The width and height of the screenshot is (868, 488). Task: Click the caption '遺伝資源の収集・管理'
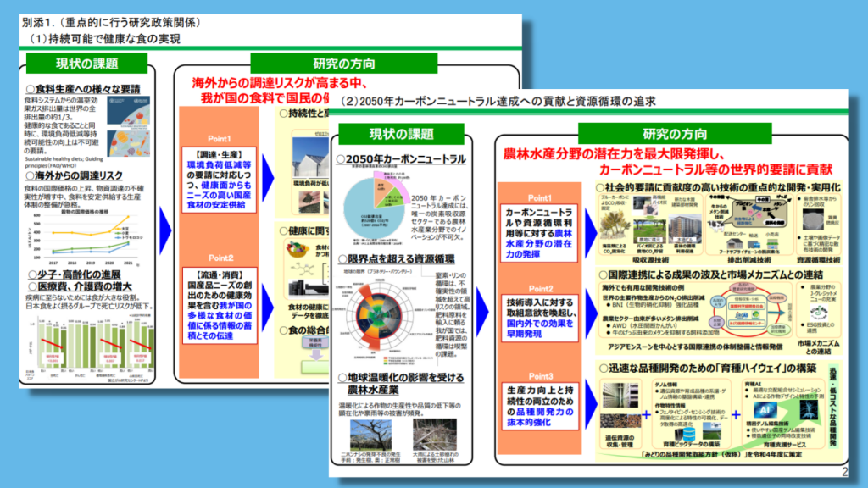[x=618, y=441]
